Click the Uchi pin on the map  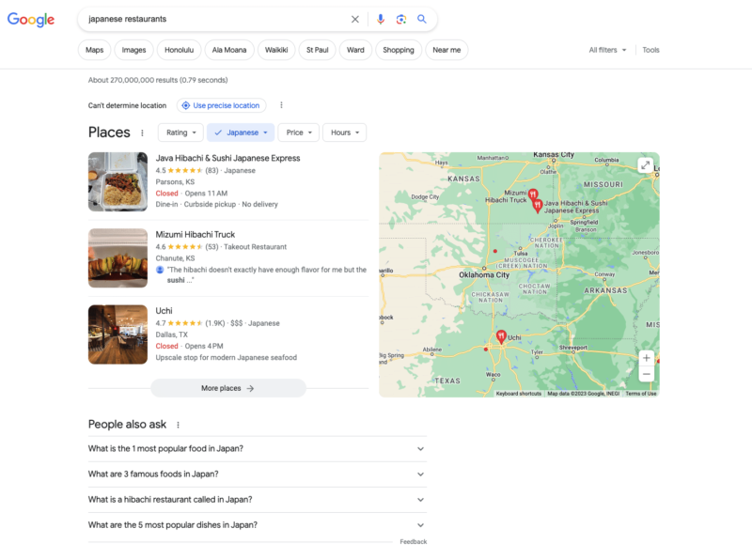pos(501,336)
